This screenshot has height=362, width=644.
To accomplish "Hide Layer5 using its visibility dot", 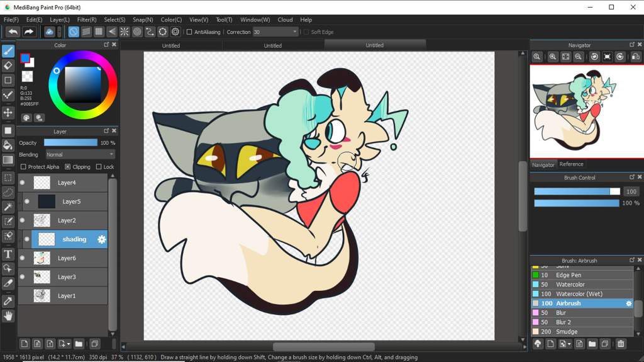I will [x=27, y=201].
